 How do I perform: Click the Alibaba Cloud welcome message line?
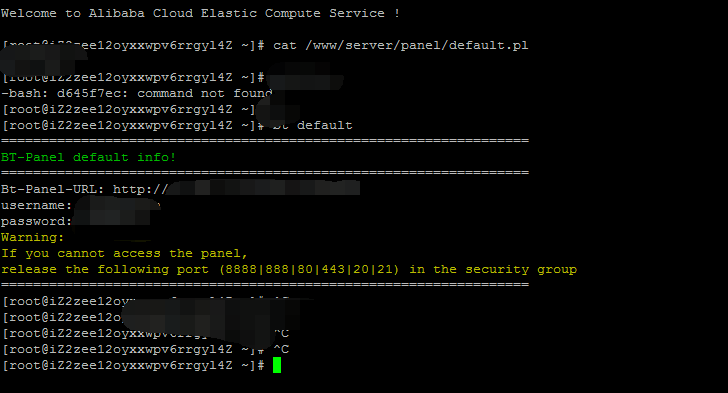[200, 13]
